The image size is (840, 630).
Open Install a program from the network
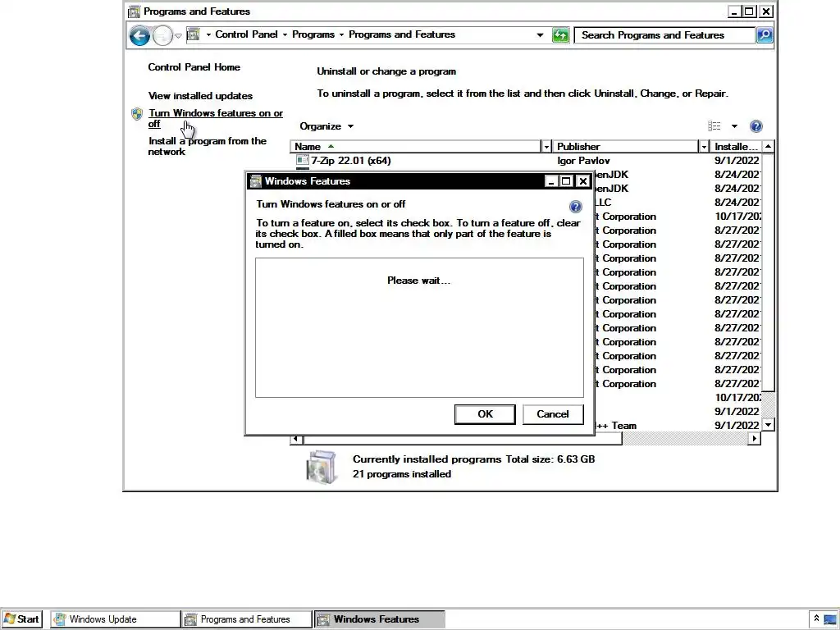207,146
